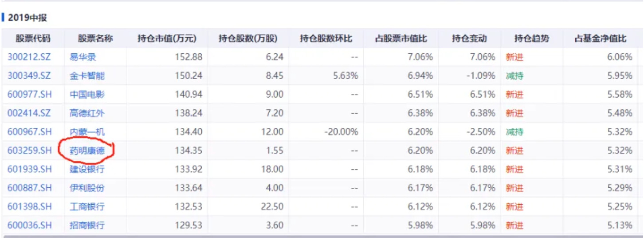The width and height of the screenshot is (644, 238).
Task: Click stock name 金卡智能
Action: (x=87, y=75)
